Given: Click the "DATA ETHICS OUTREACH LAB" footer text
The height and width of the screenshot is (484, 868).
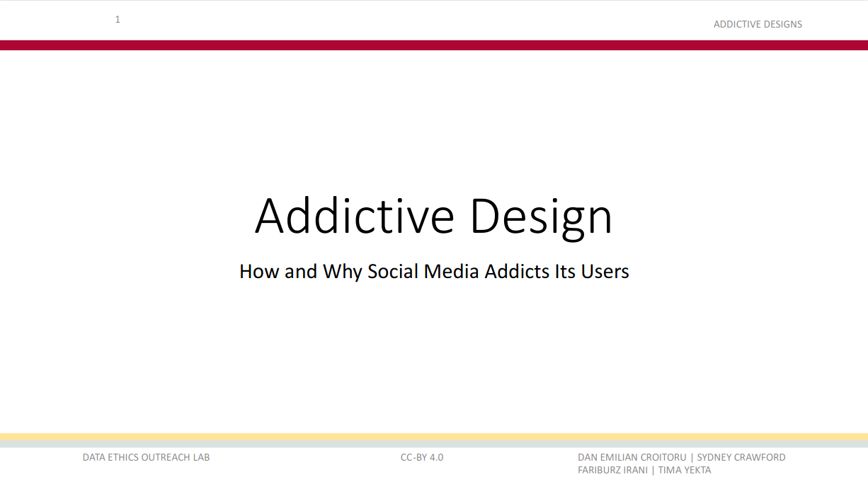Looking at the screenshot, I should click(147, 457).
